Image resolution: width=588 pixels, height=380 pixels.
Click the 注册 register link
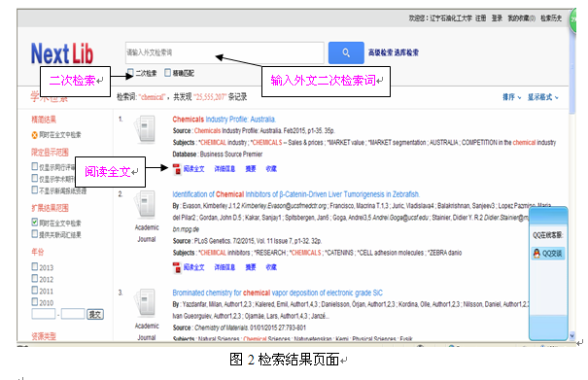(x=481, y=18)
